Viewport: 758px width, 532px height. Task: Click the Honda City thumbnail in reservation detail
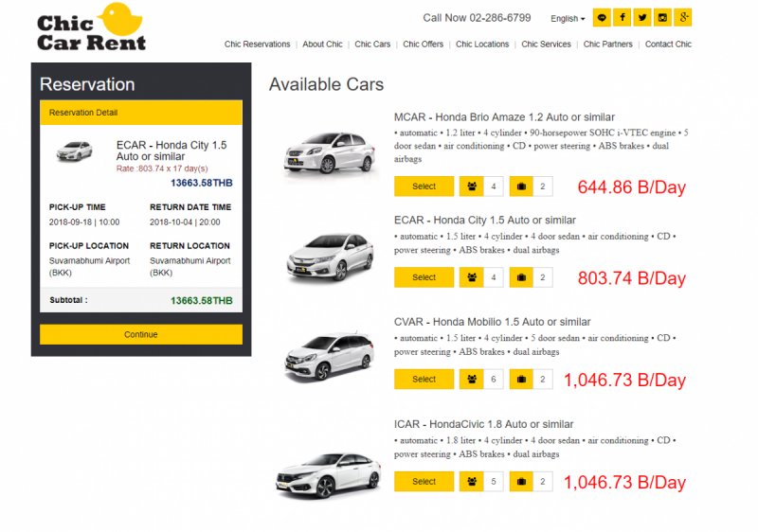tap(79, 151)
